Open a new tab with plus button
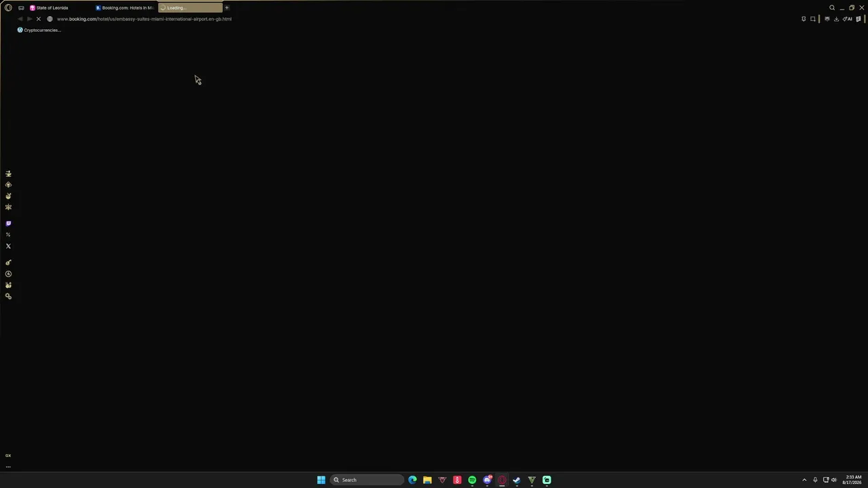The image size is (868, 488). click(x=227, y=7)
